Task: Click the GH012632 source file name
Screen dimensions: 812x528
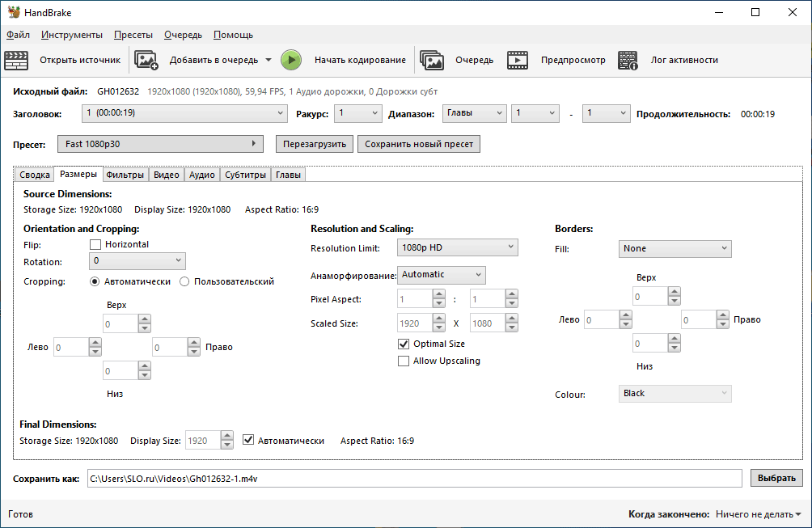Action: (118, 91)
